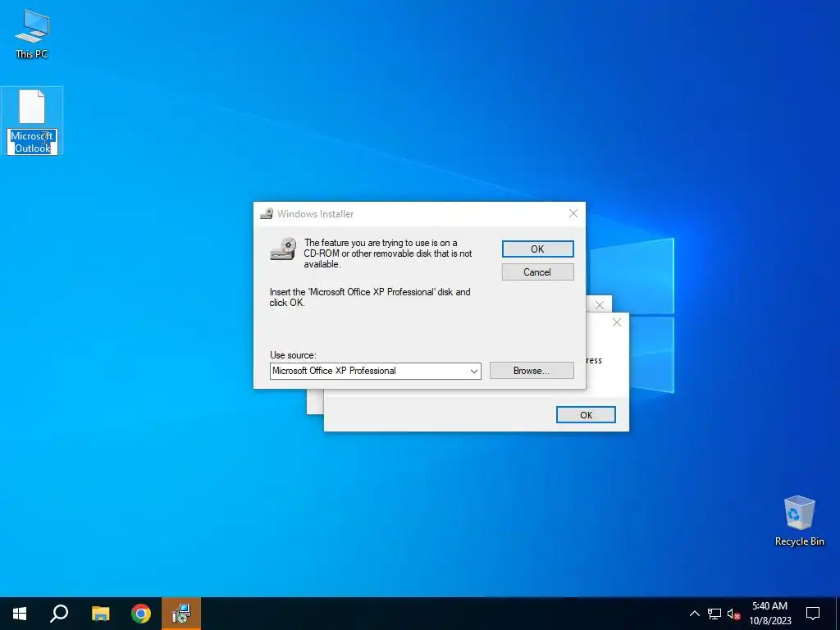Cancel the Windows Installer prompt
This screenshot has width=840, height=630.
click(537, 272)
